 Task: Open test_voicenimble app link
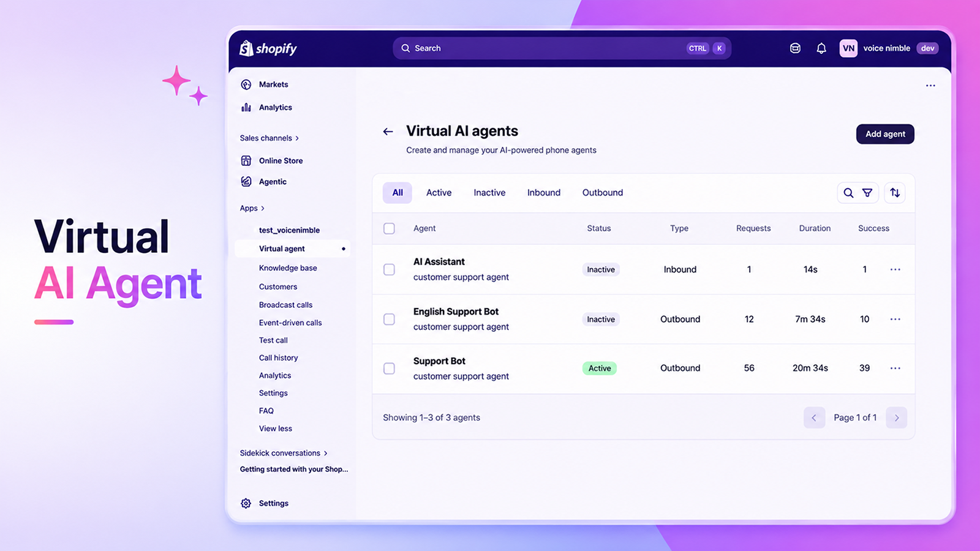point(289,230)
